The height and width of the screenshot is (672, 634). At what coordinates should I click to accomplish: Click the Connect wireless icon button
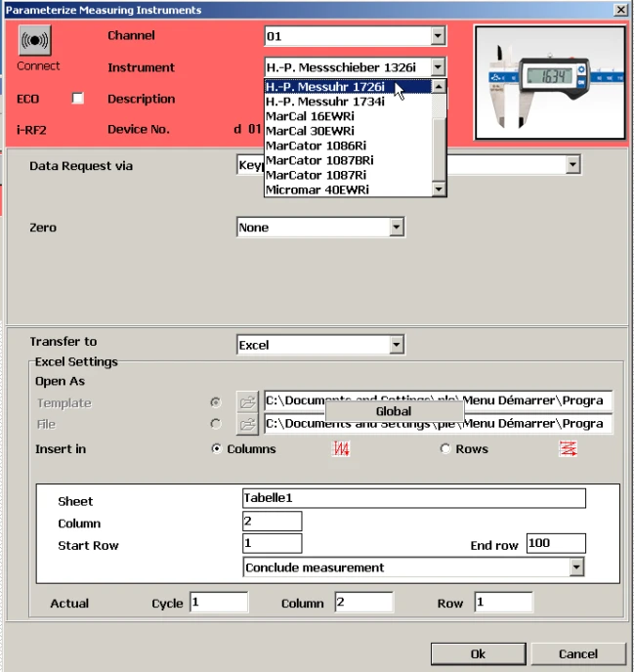35,42
